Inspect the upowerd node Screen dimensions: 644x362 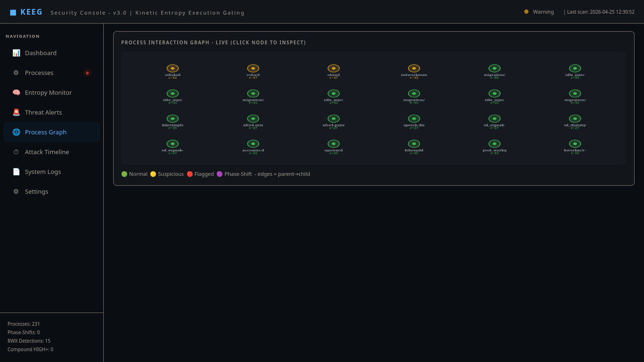[334, 144]
